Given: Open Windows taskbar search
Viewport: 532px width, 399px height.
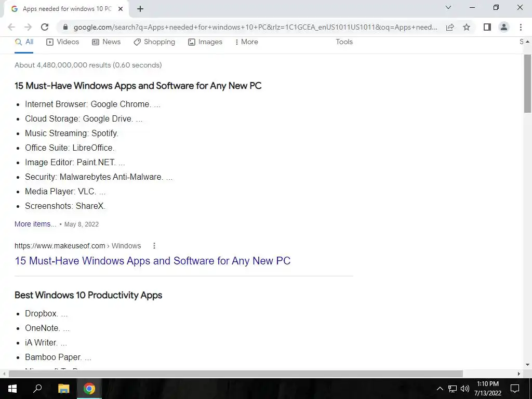Looking at the screenshot, I should 37,389.
